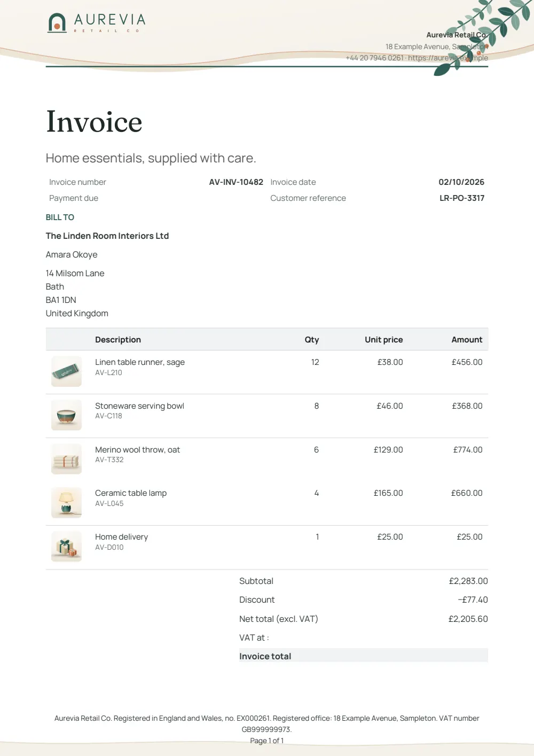
Task: Click the Ceramic table lamp thumbnail
Action: click(66, 503)
